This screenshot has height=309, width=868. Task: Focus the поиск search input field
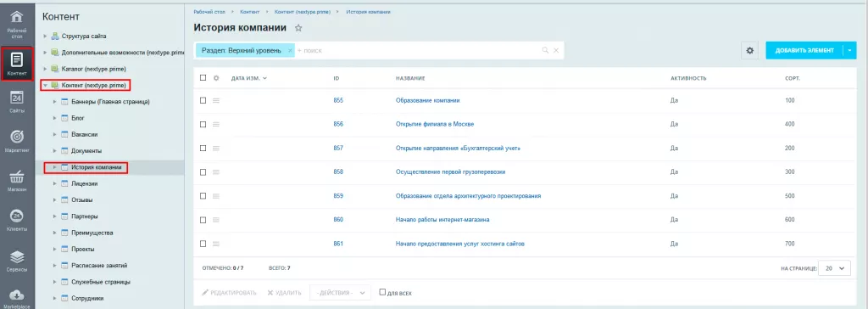click(418, 50)
